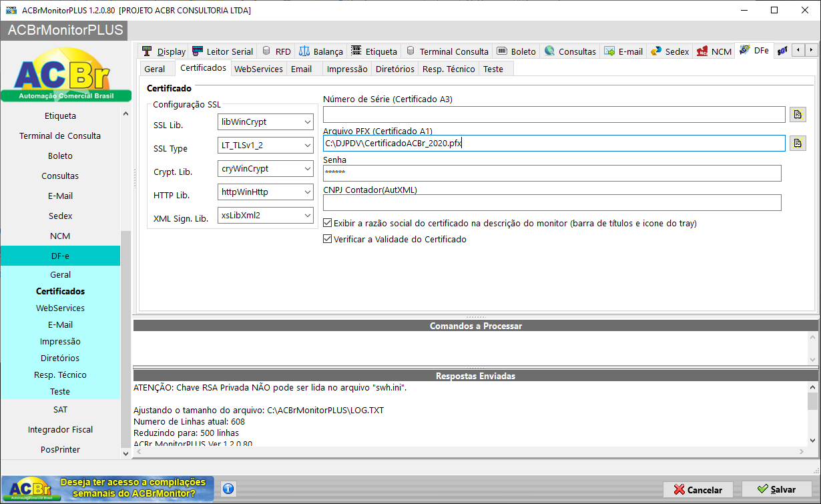Open the ACBr weekly builds banner

[107, 489]
